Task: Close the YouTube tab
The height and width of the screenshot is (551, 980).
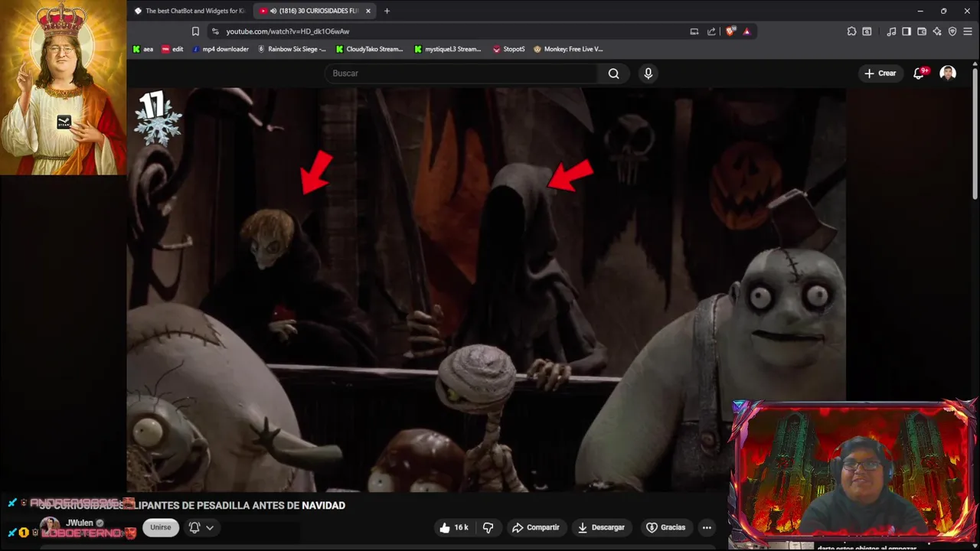Action: click(x=368, y=11)
